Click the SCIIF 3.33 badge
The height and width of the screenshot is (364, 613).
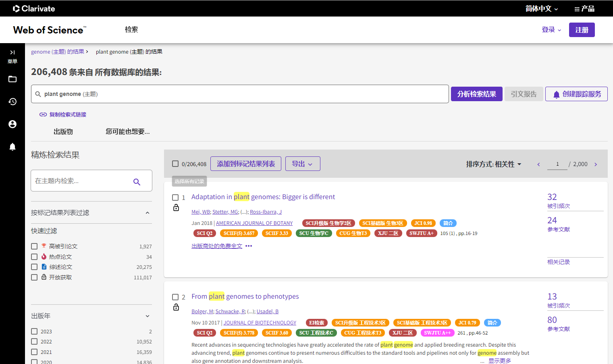coord(277,233)
